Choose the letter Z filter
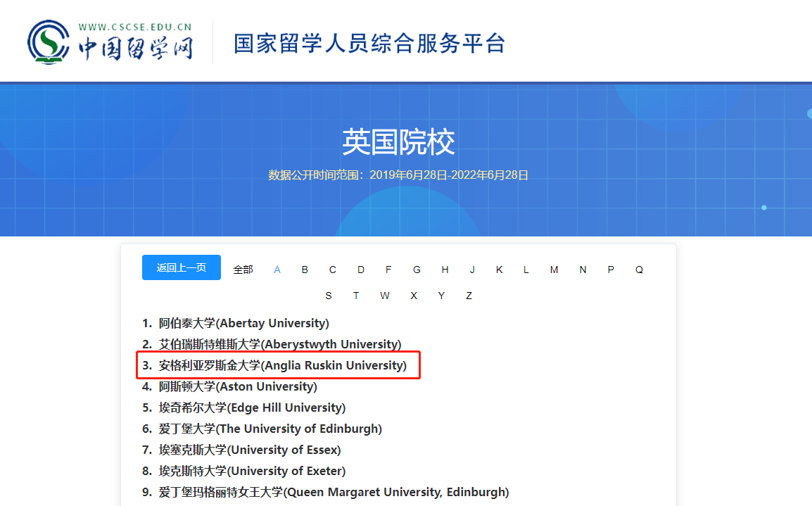The height and width of the screenshot is (506, 812). 469,296
